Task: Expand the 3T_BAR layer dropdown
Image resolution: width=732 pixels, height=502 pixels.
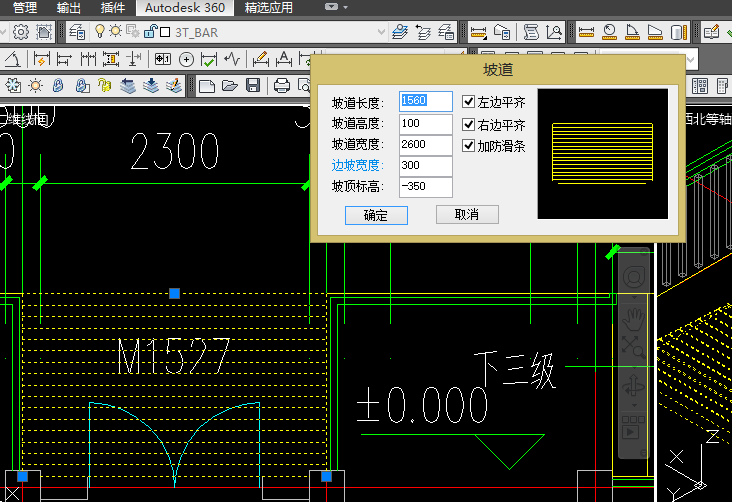Action: 381,32
